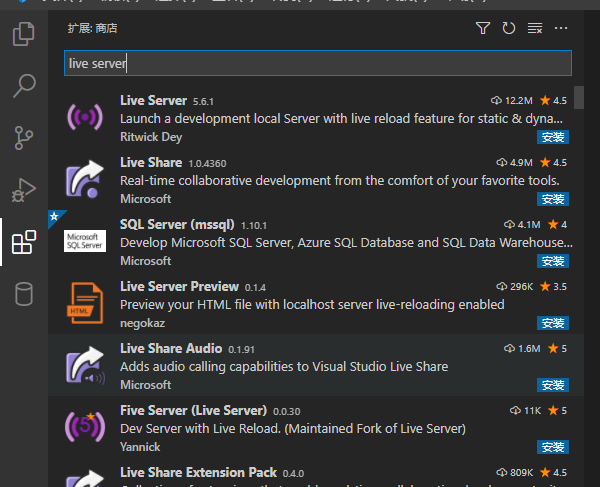Install the Live Share Audio extension
This screenshot has height=487, width=600.
pyautogui.click(x=553, y=385)
